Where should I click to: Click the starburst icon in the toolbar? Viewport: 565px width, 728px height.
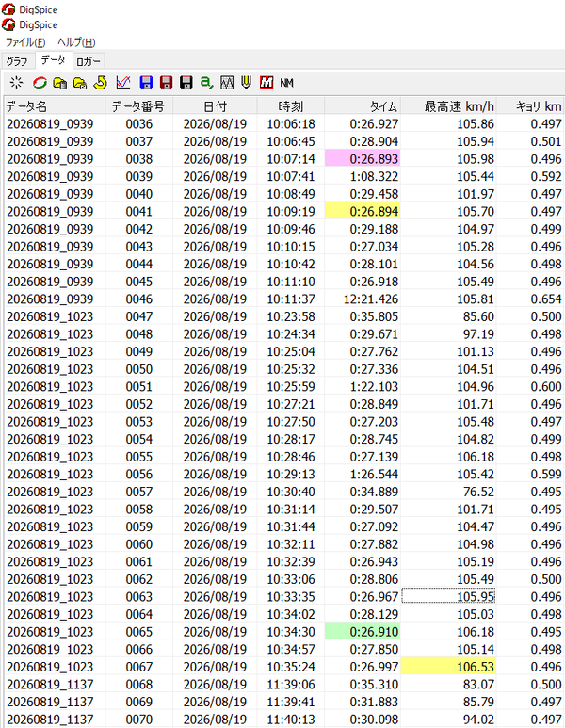coord(16,83)
